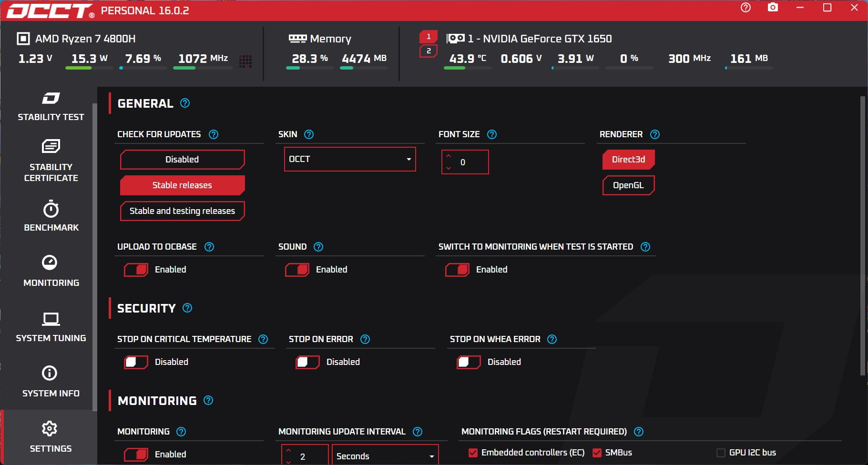Check the GPU I2C bus flag
This screenshot has width=868, height=465.
pos(721,453)
